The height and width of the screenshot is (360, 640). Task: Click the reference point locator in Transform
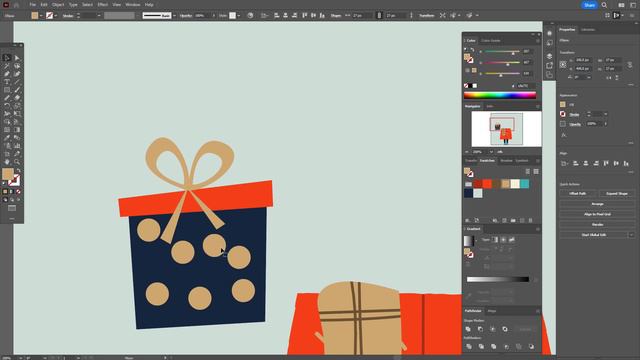(x=563, y=64)
